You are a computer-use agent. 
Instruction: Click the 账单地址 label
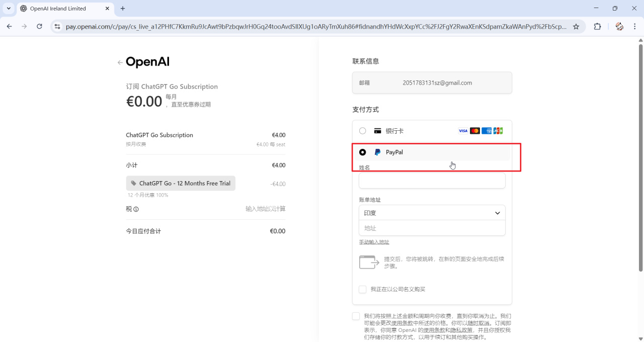point(370,200)
